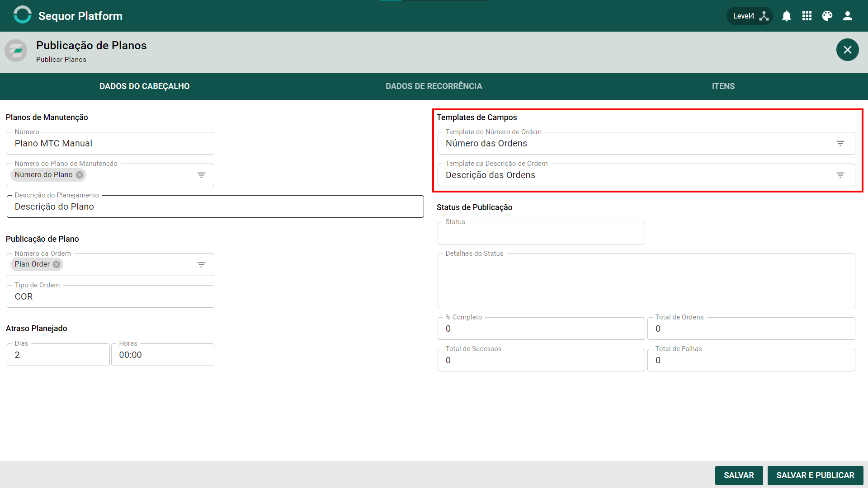Click the Número field with Plano MTC Manual
The width and height of the screenshot is (868, 488).
pos(110,143)
